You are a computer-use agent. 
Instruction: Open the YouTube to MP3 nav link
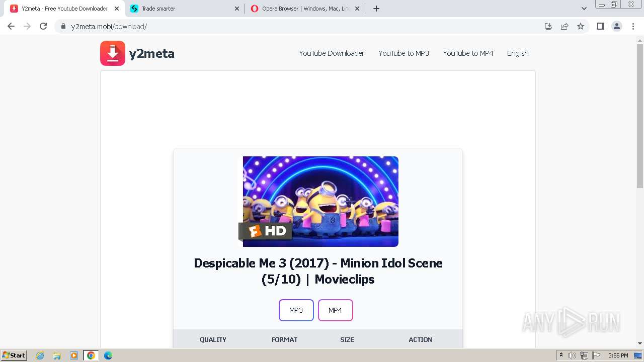(x=404, y=53)
